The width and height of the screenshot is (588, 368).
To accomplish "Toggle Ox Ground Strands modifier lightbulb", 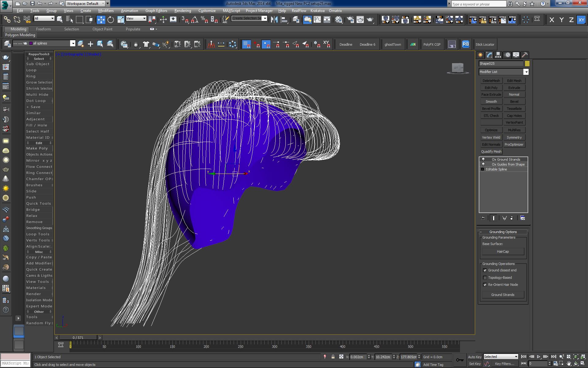I will [483, 159].
